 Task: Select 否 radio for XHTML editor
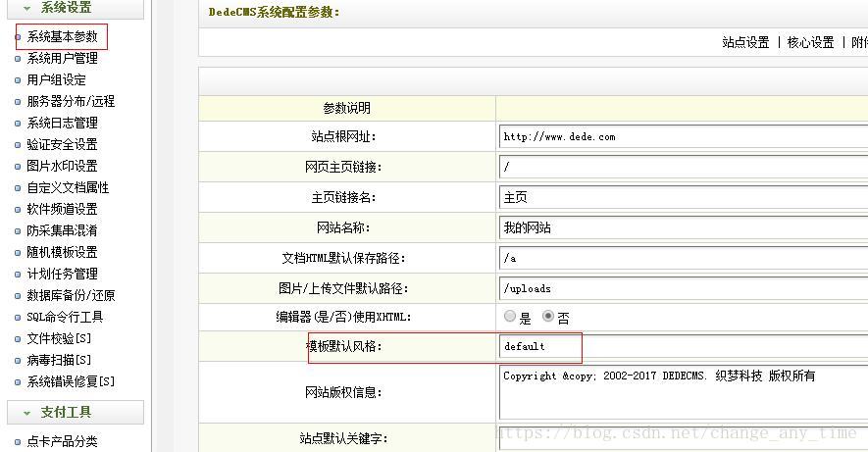pyautogui.click(x=548, y=316)
